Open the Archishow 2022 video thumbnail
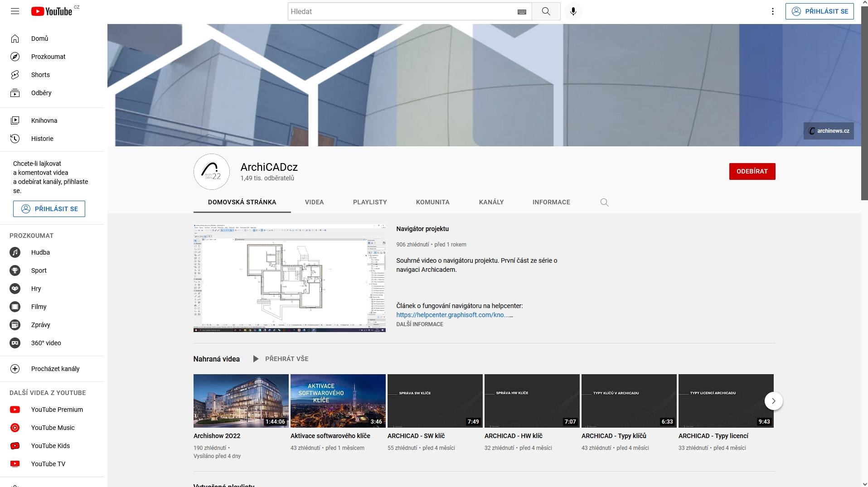The width and height of the screenshot is (868, 487). click(x=241, y=400)
